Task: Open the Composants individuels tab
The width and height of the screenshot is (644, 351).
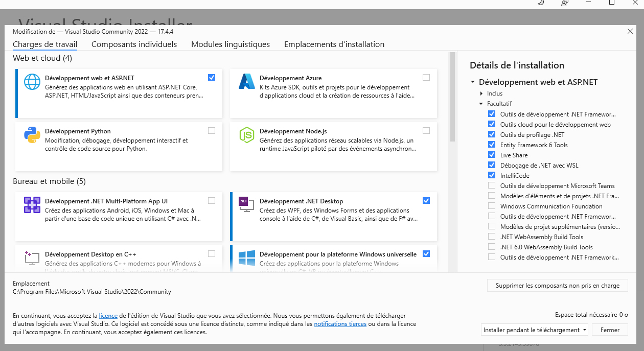Action: tap(134, 44)
